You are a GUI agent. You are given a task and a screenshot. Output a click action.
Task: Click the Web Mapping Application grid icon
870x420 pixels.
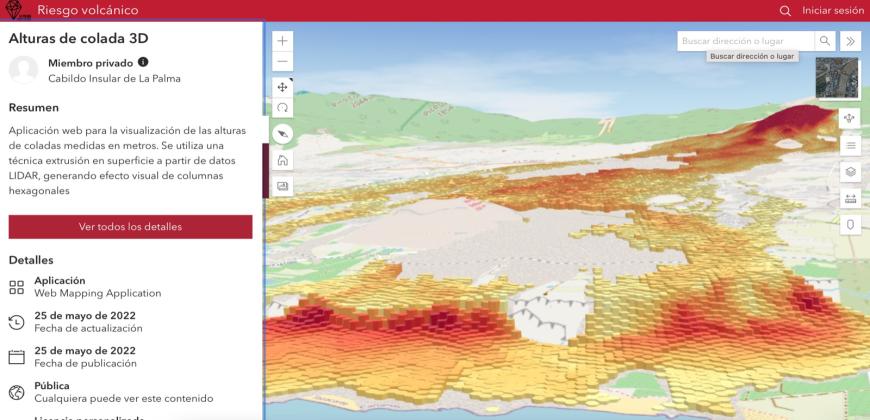pyautogui.click(x=17, y=287)
